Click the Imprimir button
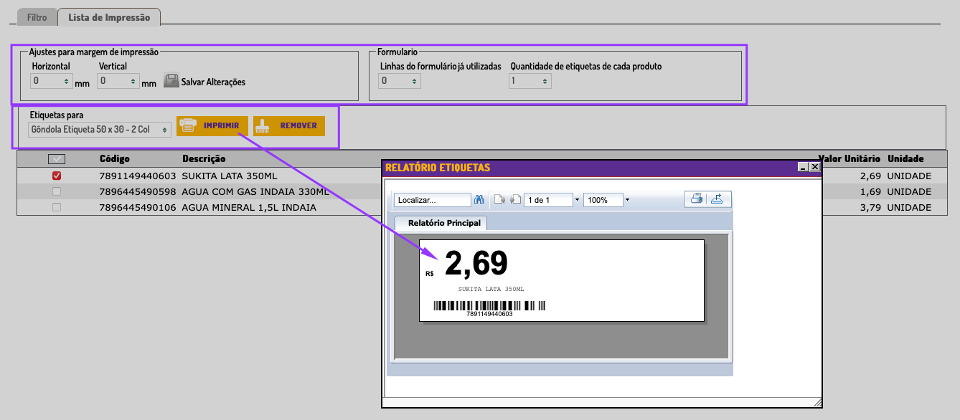Viewport: 960px width, 420px height. (212, 126)
